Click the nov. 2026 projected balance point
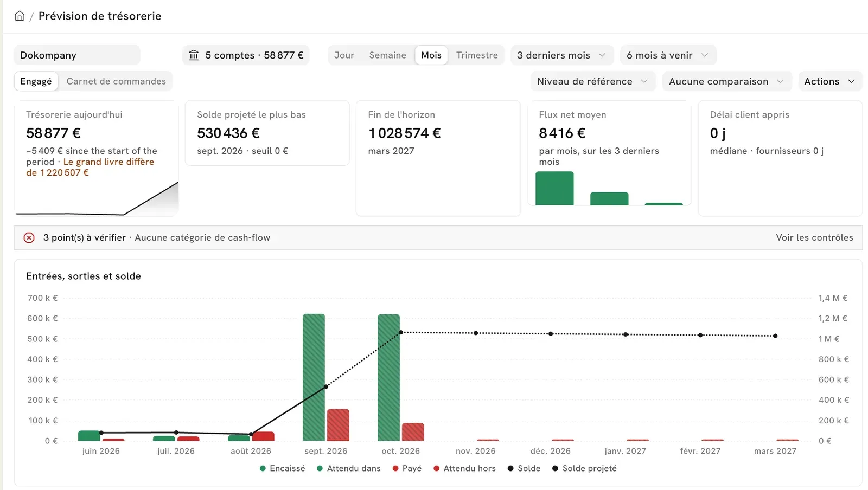 click(476, 333)
